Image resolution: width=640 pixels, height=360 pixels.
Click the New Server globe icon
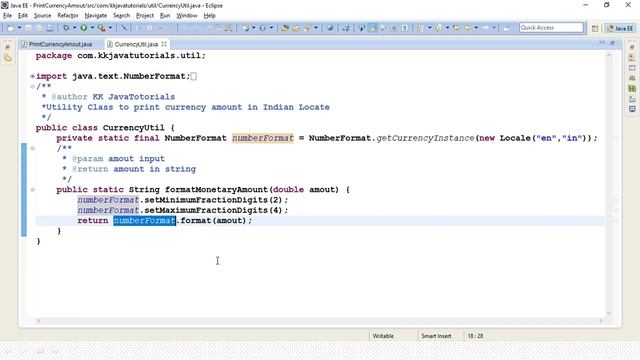(x=245, y=28)
